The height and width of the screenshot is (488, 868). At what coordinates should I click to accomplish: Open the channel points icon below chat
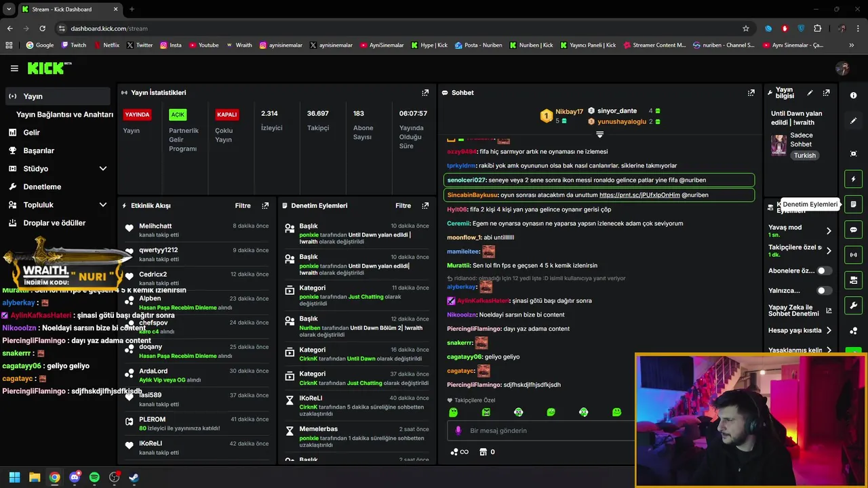(x=459, y=452)
